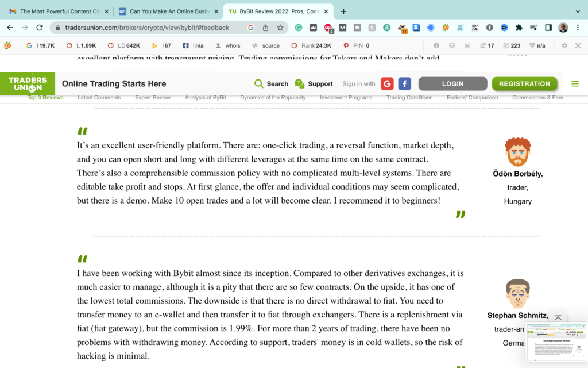Click the reviewer name Stephan Schmitz
588x368 pixels.
coord(517,316)
